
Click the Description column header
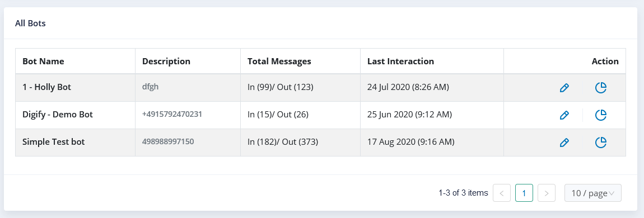[x=166, y=61]
